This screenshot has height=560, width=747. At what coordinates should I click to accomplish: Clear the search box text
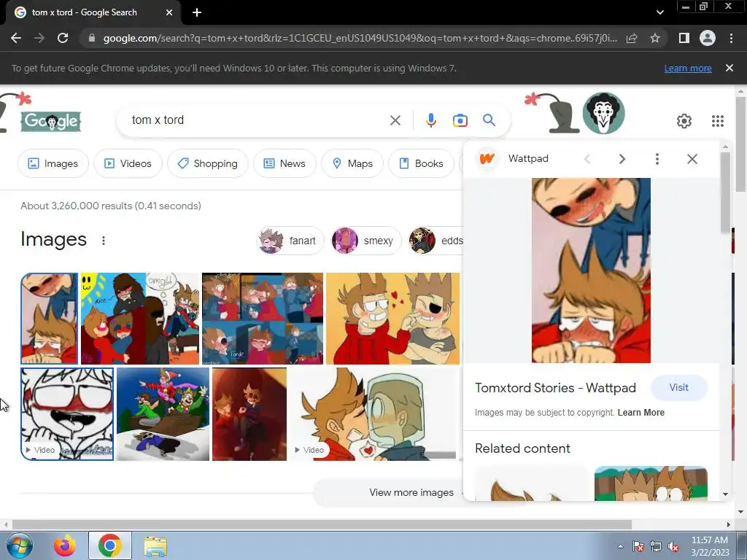point(395,120)
